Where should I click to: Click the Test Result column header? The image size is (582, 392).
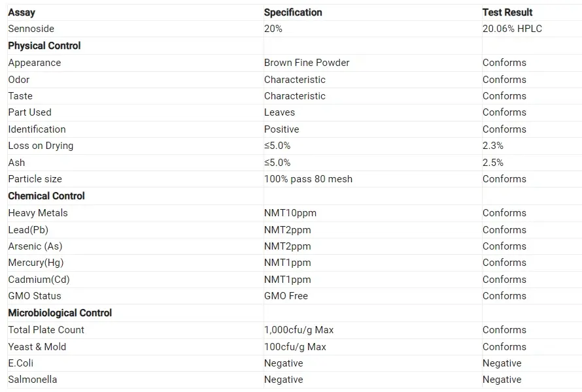point(507,12)
